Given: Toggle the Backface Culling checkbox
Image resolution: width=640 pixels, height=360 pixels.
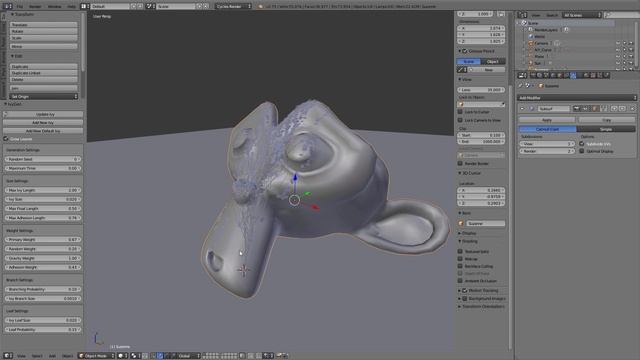Looking at the screenshot, I should [460, 266].
